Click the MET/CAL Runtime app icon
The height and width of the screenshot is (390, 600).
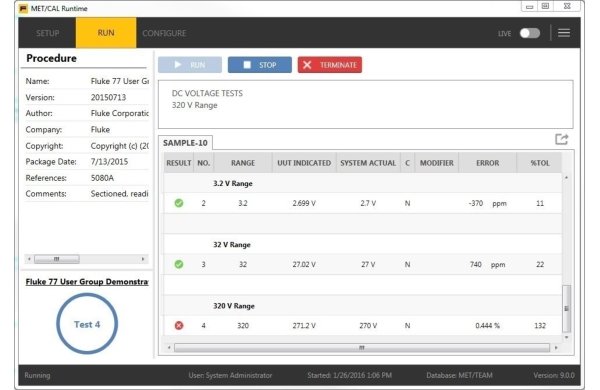tap(23, 8)
